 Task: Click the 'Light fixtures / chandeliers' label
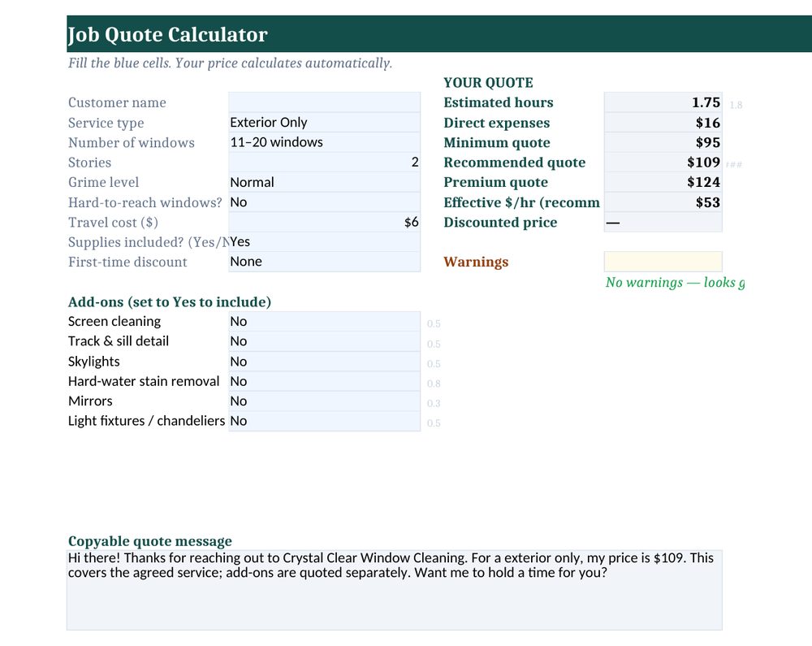point(146,421)
